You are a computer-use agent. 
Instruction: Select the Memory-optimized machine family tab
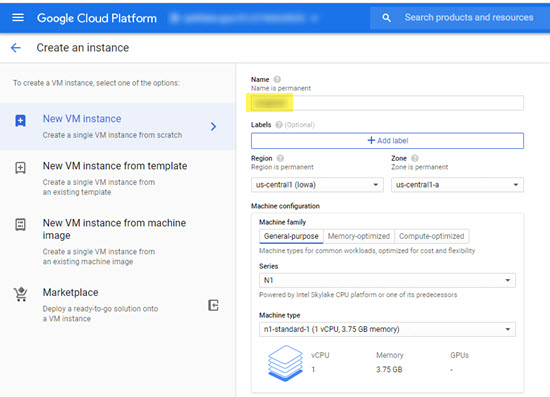[358, 236]
